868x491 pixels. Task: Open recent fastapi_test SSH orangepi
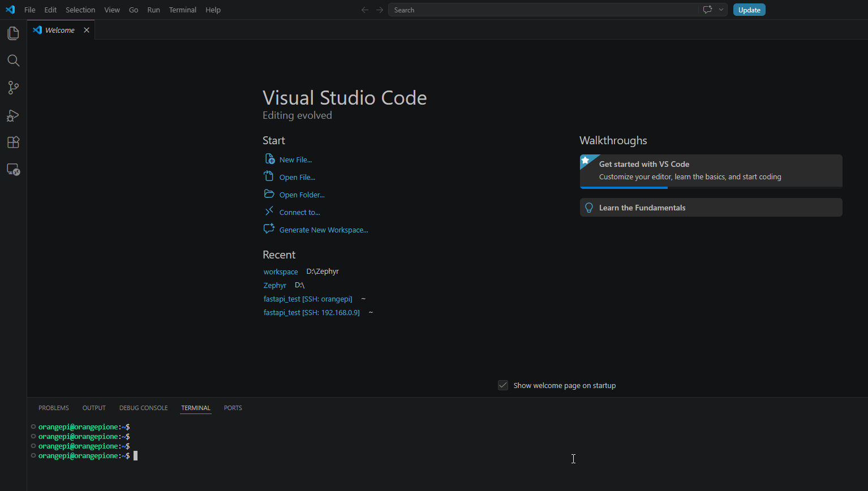tap(308, 299)
